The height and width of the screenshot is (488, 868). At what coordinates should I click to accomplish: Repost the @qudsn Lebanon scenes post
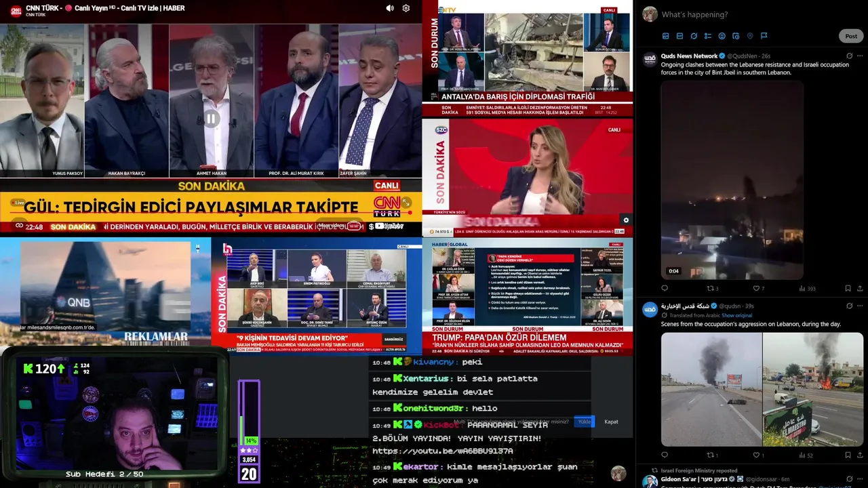pyautogui.click(x=712, y=455)
